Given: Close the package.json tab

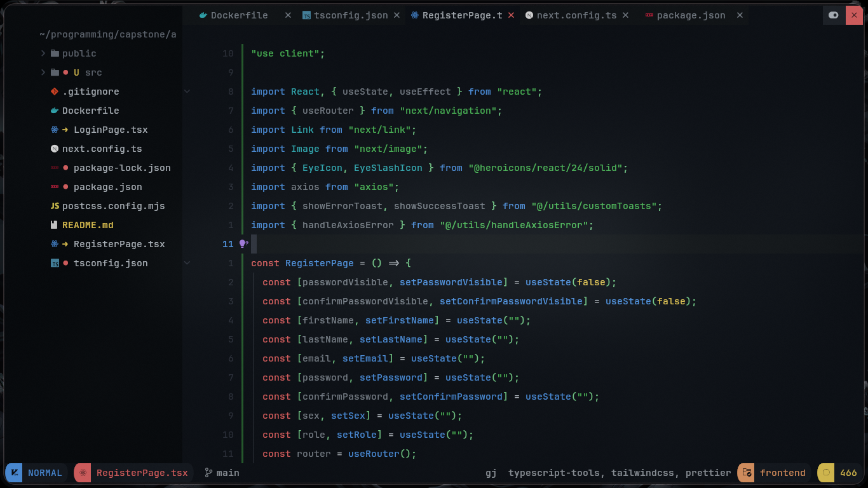Looking at the screenshot, I should [x=740, y=15].
